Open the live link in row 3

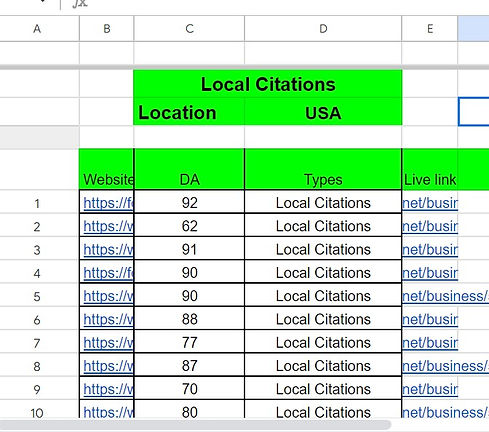click(430, 249)
